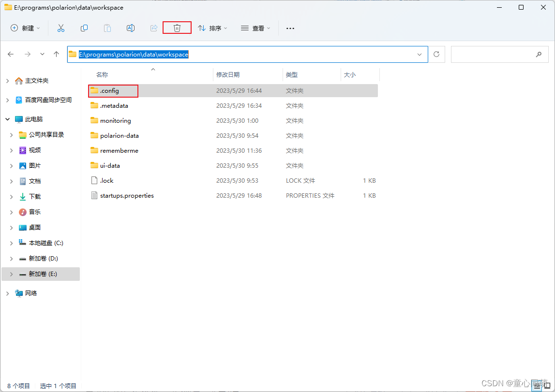Go up one folder level arrow
555x392 pixels.
(x=56, y=54)
